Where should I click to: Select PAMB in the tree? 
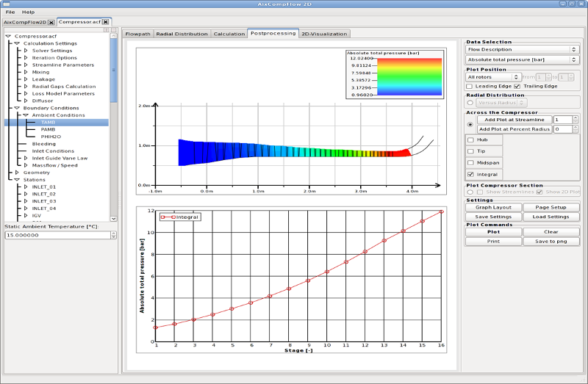coord(49,129)
